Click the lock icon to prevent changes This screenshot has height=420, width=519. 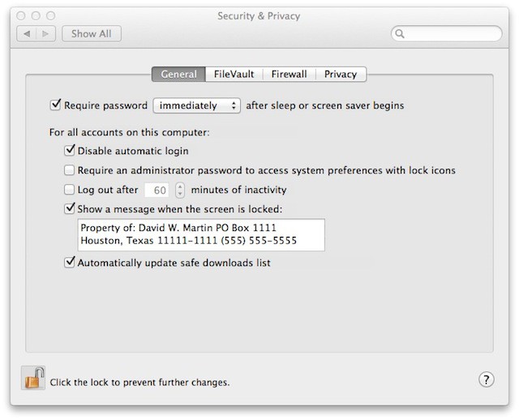tap(33, 379)
